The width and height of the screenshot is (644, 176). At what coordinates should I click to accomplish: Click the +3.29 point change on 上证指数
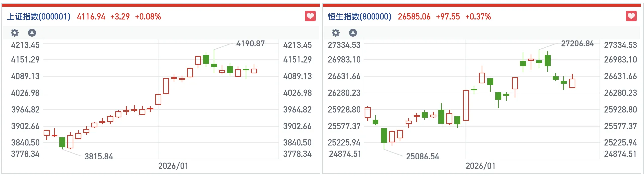(120, 17)
